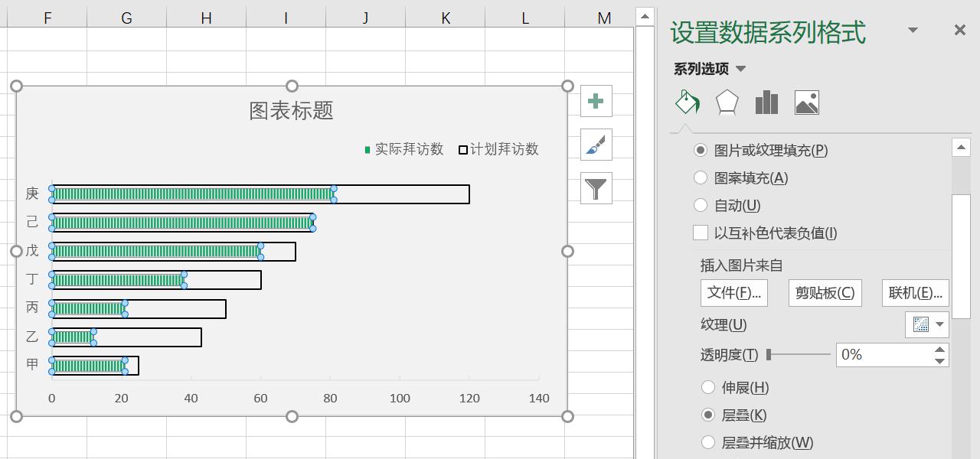The image size is (980, 459).
Task: Choose the 层叠 radio option
Action: click(x=708, y=415)
